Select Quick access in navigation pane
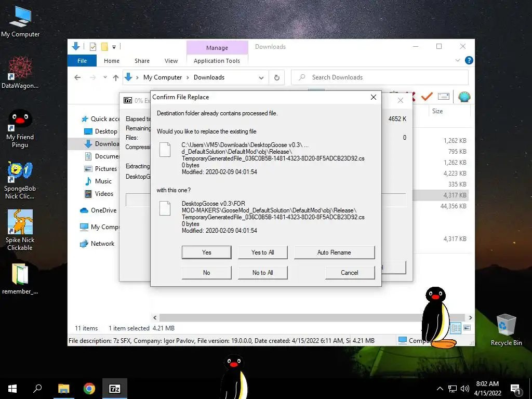This screenshot has height=399, width=532. pos(100,119)
